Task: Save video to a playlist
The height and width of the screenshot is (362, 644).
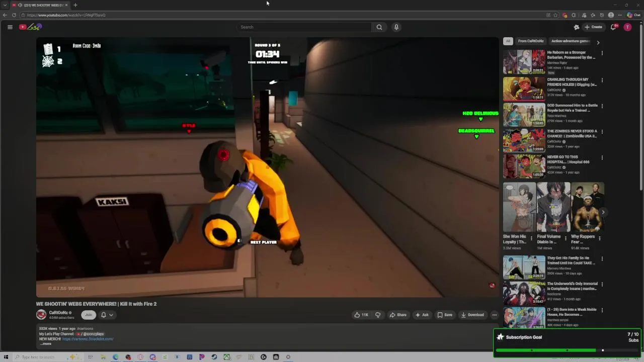Action: (445, 315)
